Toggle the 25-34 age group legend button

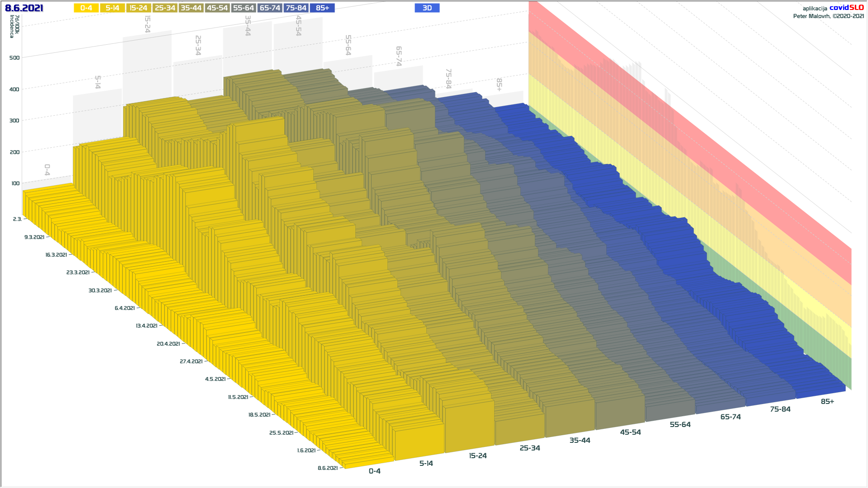coord(165,8)
